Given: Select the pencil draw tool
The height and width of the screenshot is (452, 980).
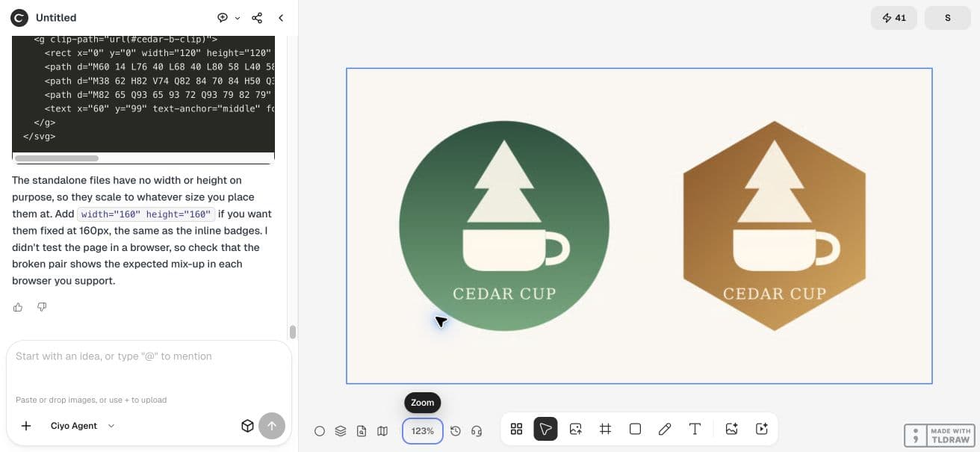Looking at the screenshot, I should point(665,429).
